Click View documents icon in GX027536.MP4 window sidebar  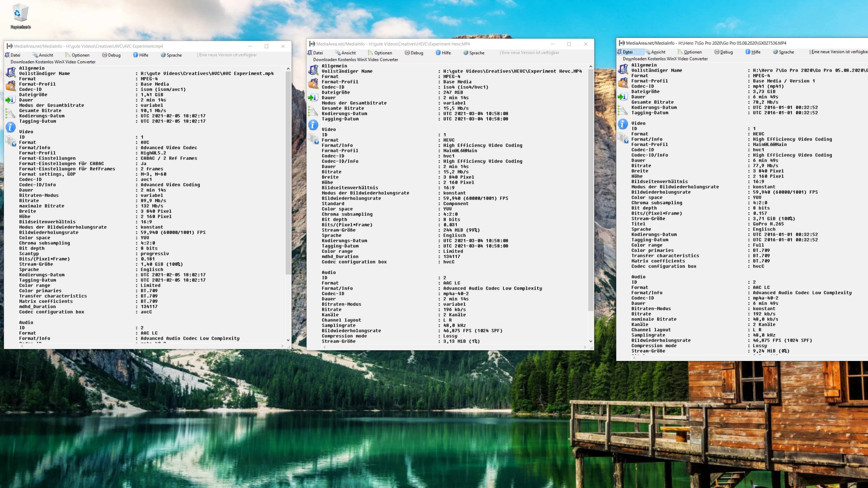[x=623, y=138]
